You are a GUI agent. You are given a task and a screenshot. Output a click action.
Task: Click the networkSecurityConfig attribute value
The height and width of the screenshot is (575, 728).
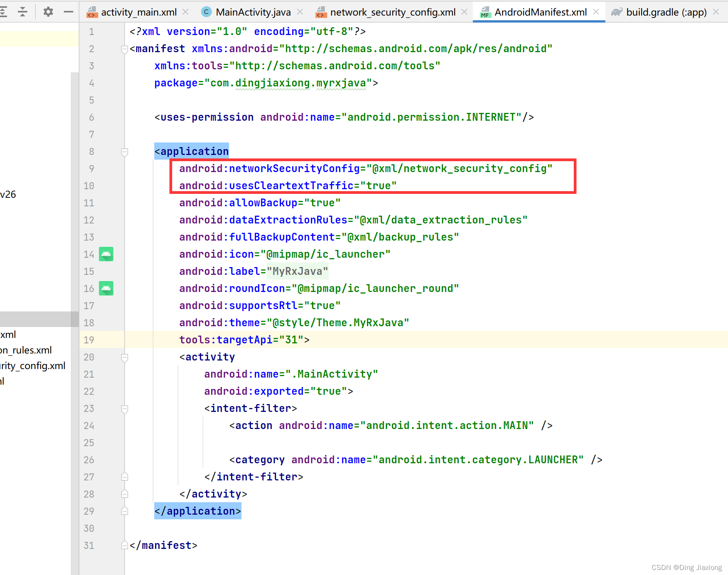tap(459, 169)
